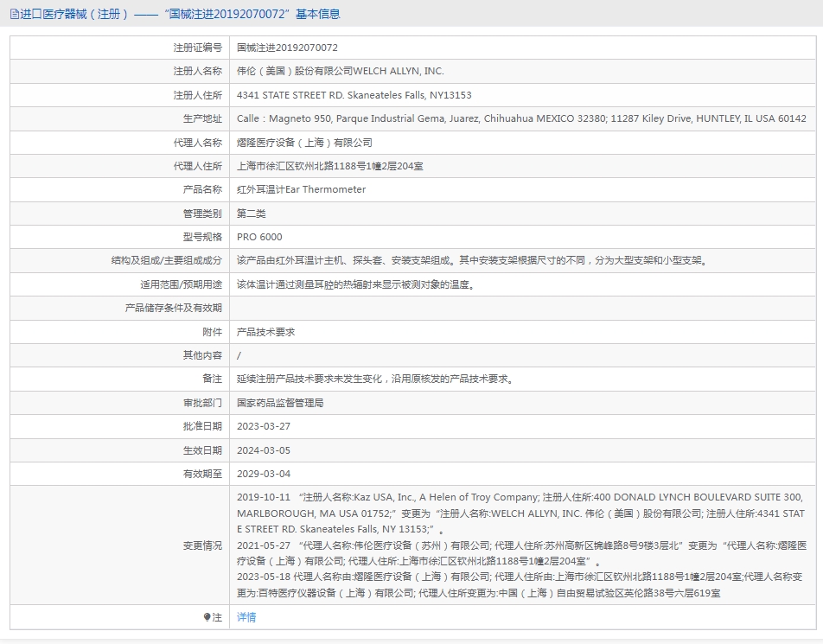Click the 变更情况 label

coord(202,545)
